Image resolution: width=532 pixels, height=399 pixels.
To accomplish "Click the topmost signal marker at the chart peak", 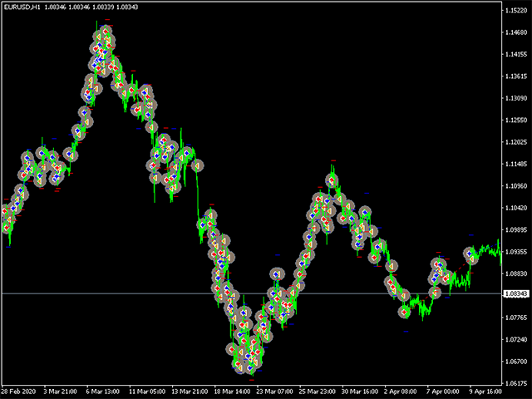I will tap(105, 33).
